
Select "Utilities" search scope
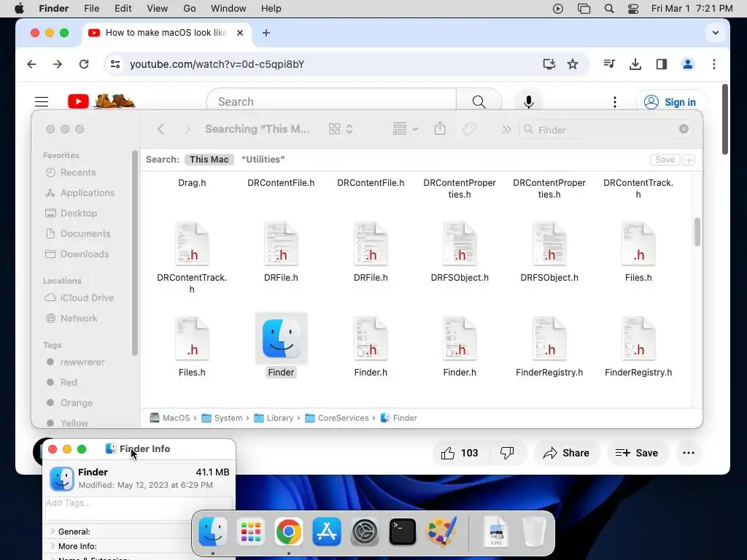263,160
